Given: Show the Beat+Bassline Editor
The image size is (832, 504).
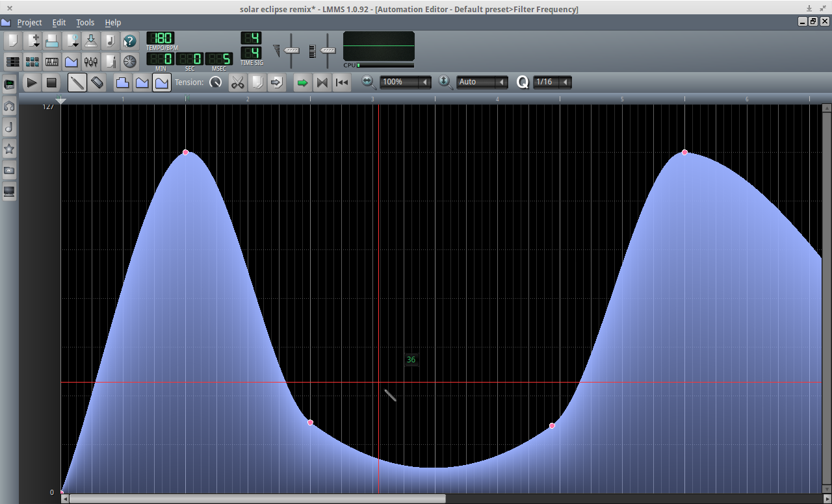Looking at the screenshot, I should [x=32, y=62].
